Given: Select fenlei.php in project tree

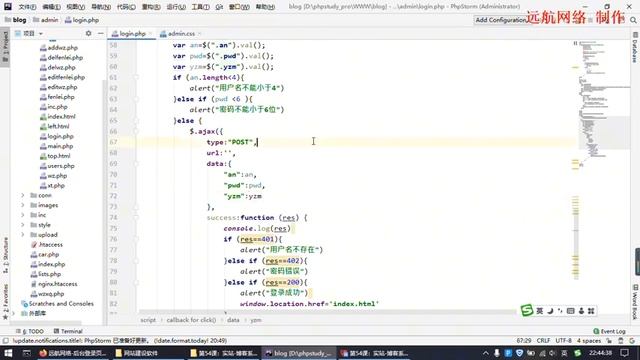Looking at the screenshot, I should tap(57, 97).
